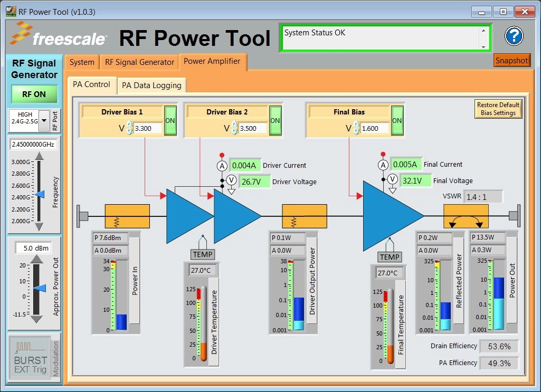Click the Driver Current ammeter icon

point(222,166)
